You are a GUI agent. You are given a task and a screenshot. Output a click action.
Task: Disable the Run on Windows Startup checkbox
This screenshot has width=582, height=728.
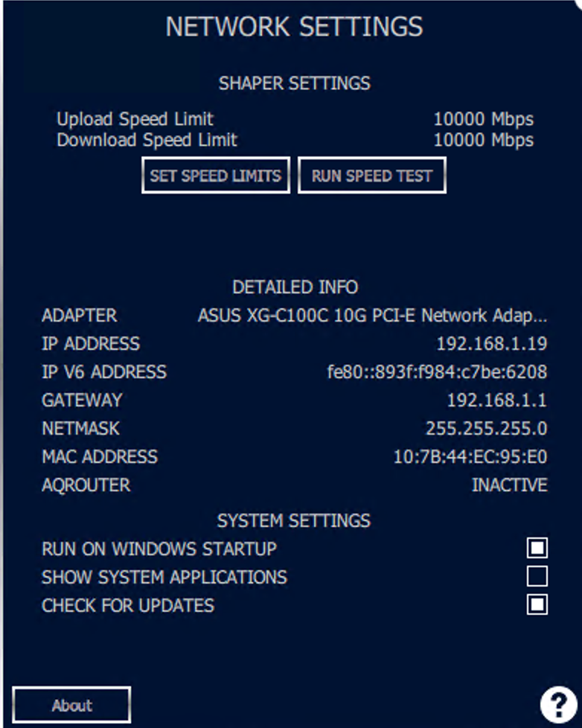coord(537,549)
